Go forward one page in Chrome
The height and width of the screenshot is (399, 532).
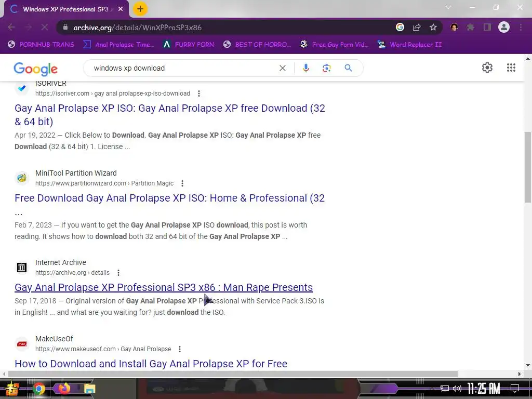28,27
